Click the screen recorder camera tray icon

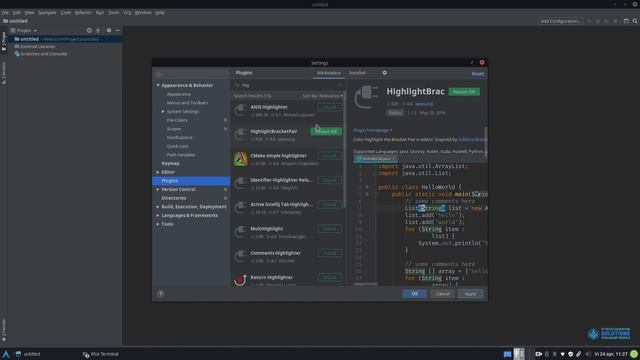[x=539, y=354]
